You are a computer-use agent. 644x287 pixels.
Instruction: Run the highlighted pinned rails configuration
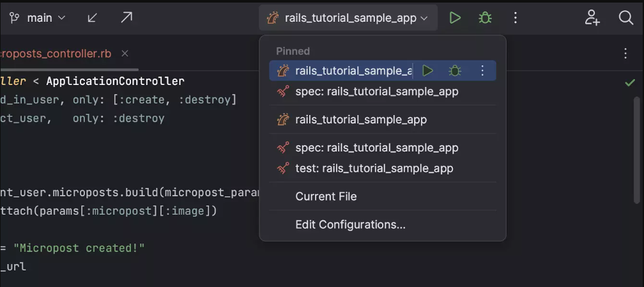click(428, 70)
